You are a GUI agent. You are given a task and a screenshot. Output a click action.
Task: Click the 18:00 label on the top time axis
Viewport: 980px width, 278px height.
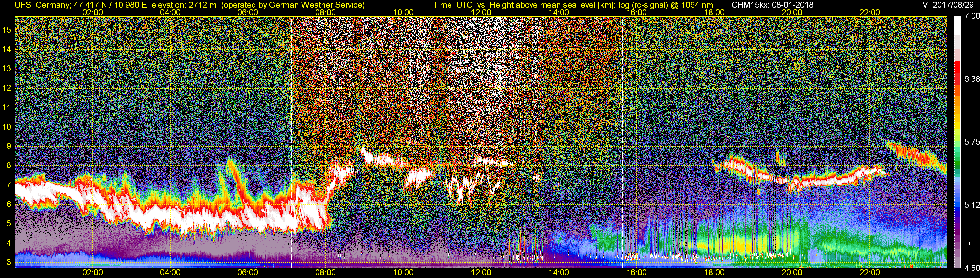click(714, 12)
